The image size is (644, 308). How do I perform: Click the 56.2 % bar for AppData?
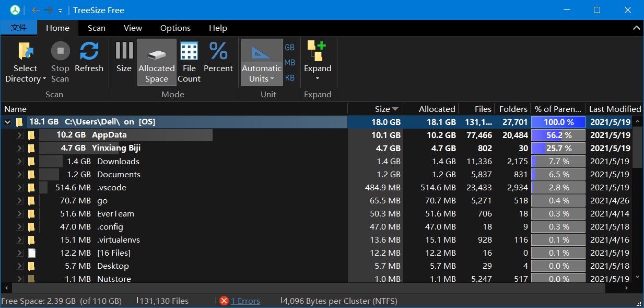(558, 135)
